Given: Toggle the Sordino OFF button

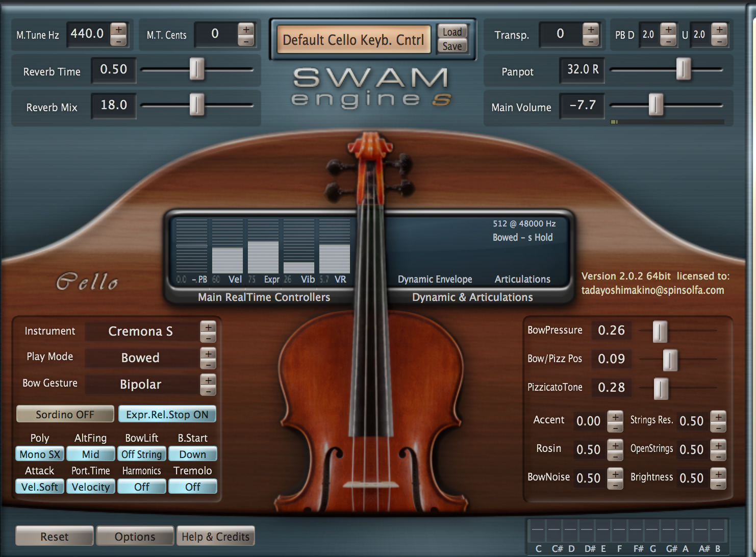Looking at the screenshot, I should pos(65,414).
